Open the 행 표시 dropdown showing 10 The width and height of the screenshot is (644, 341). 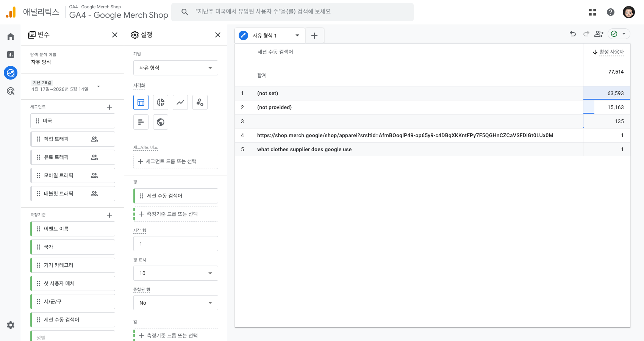(x=176, y=273)
